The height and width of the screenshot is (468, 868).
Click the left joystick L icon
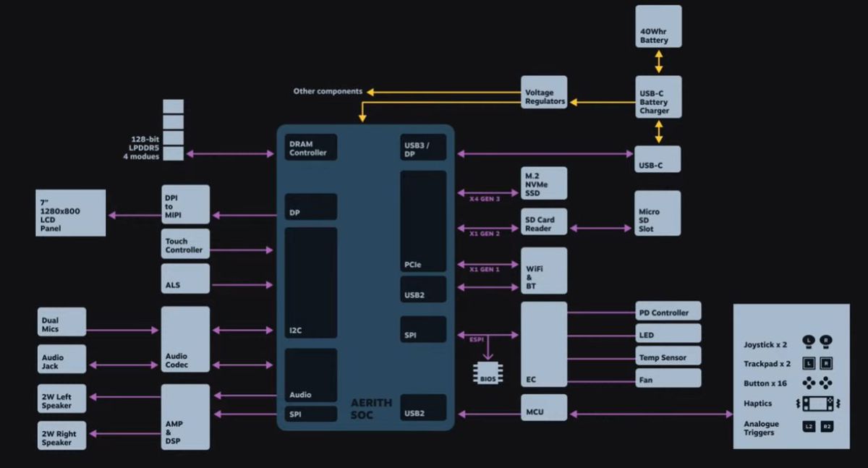809,341
